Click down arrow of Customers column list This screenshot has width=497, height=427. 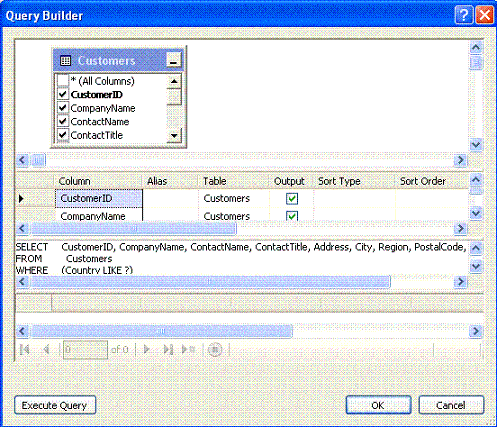point(174,135)
